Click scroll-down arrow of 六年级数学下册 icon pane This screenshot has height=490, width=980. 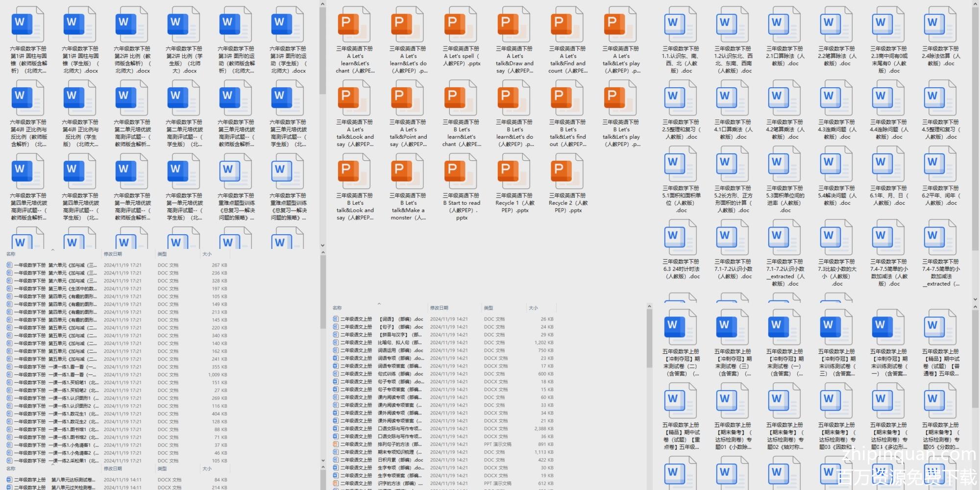coord(322,245)
